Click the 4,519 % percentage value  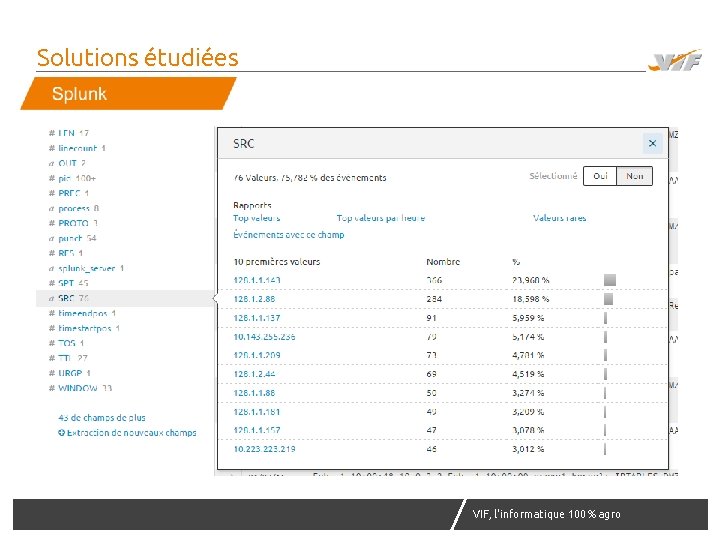tap(528, 374)
